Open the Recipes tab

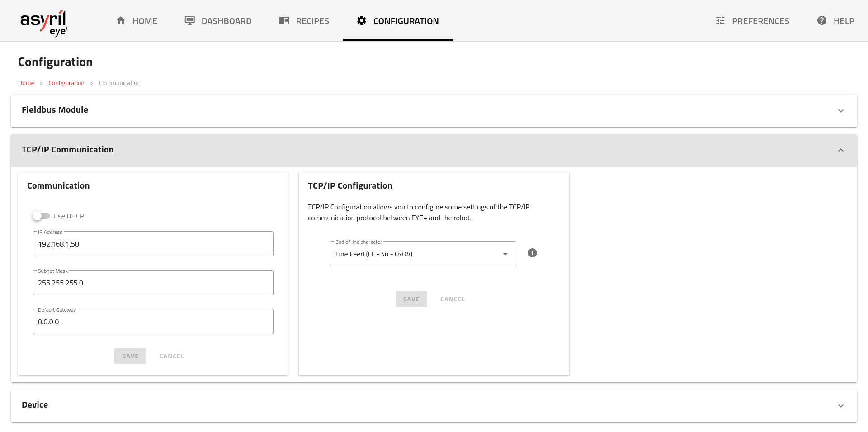point(312,21)
